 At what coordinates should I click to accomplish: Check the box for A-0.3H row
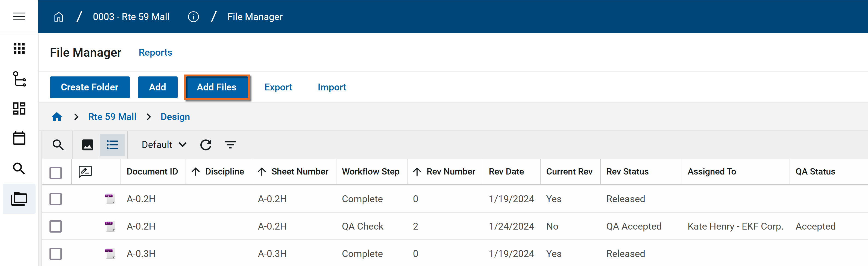point(55,253)
